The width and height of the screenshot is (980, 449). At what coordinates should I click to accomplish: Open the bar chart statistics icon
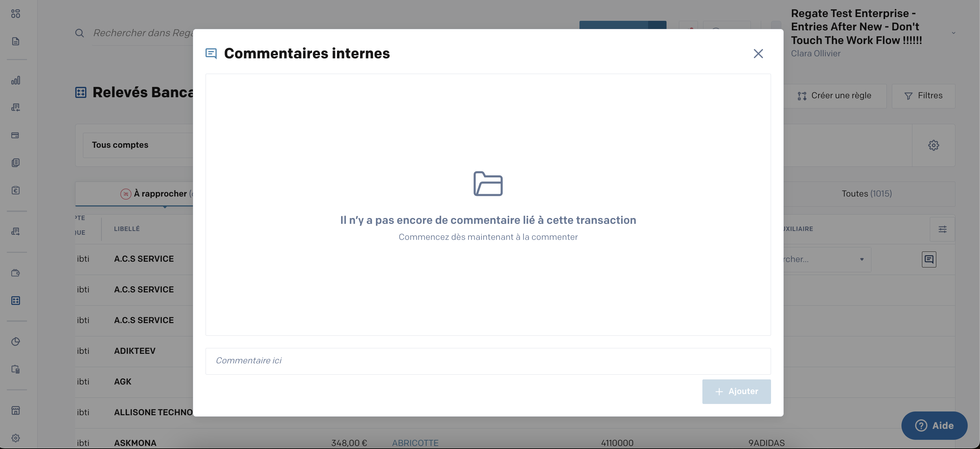point(16,80)
